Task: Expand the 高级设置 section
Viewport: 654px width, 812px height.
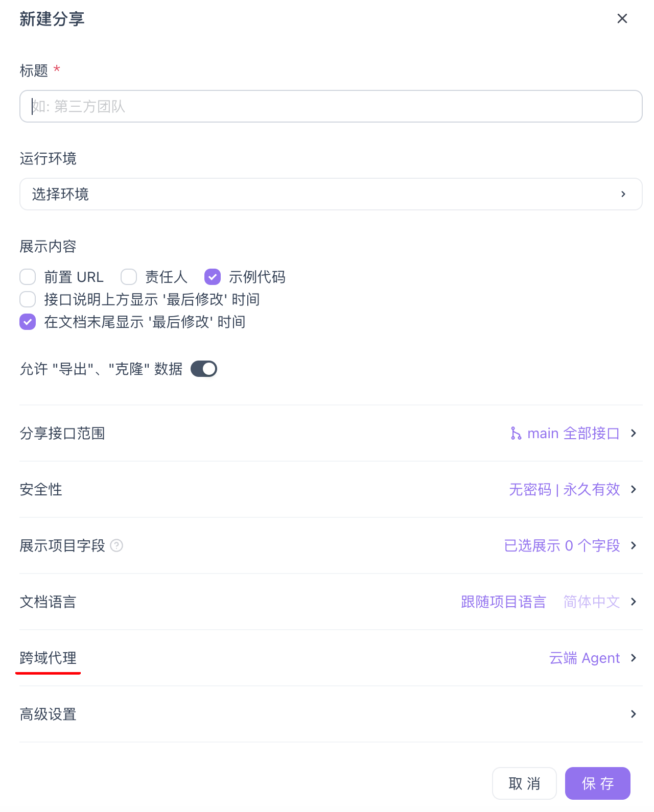Action: click(634, 714)
